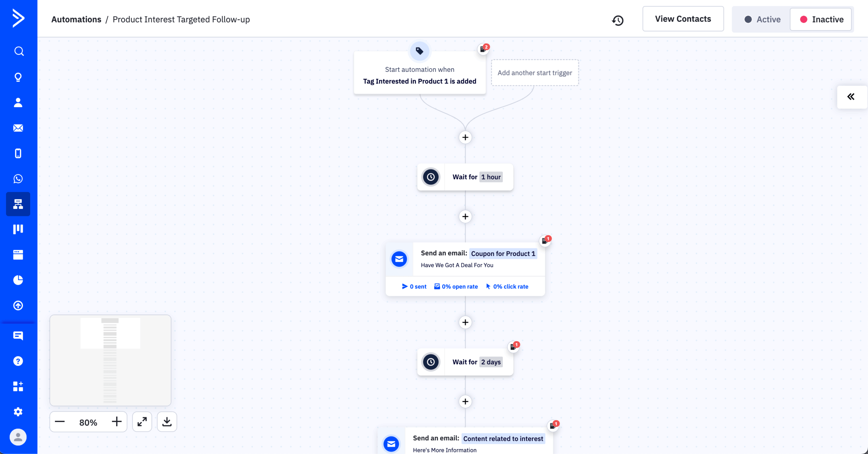Screen dimensions: 868x454
Task: Click the 80% zoom level value
Action: click(88, 422)
